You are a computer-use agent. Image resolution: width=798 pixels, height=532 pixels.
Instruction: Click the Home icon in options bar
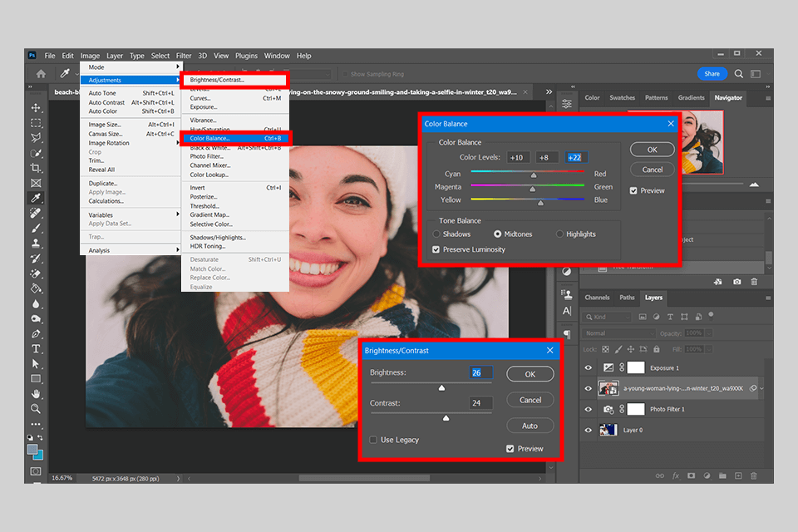(41, 74)
